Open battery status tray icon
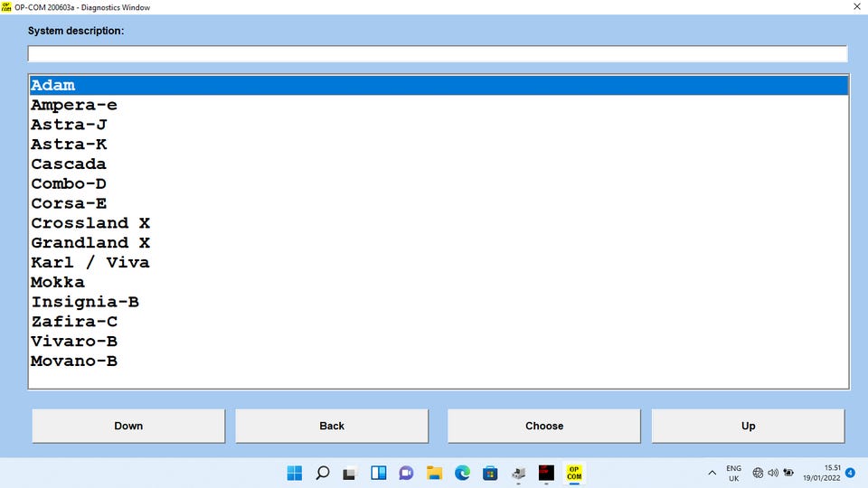The image size is (868, 488). [788, 473]
